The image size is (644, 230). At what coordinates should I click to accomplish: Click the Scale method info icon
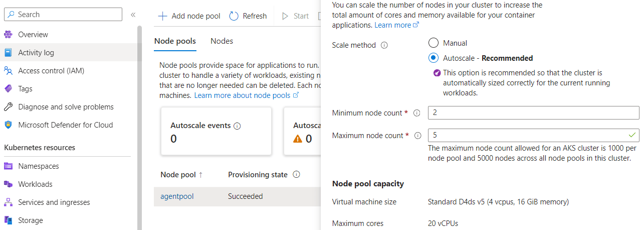(384, 45)
